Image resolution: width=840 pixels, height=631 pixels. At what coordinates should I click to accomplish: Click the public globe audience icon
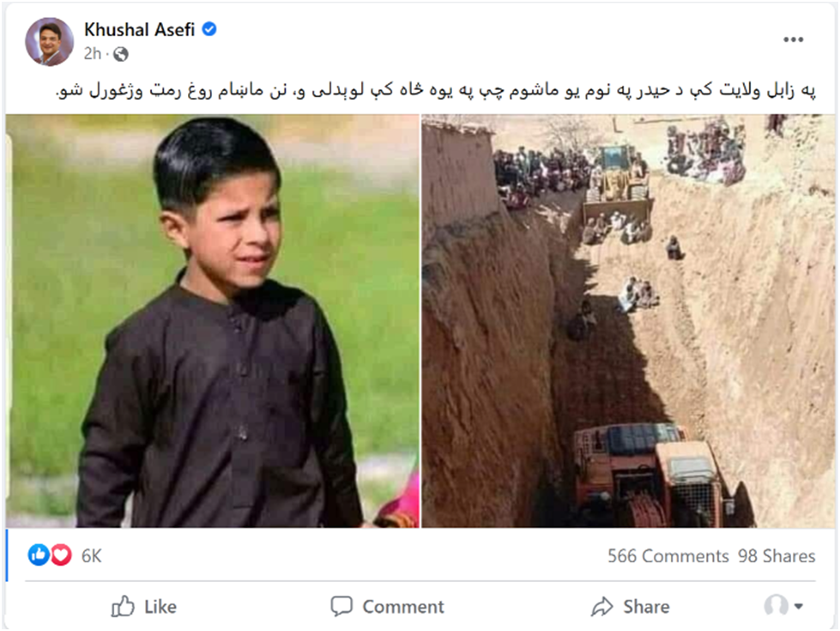coord(121,54)
